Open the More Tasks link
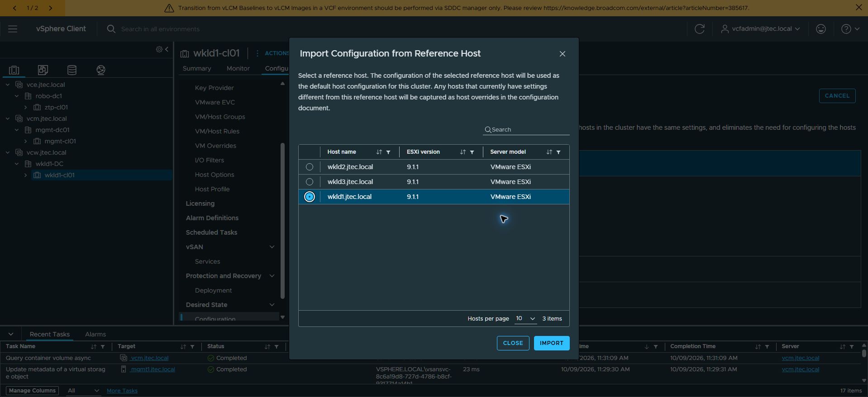This screenshot has width=868, height=397. (122, 391)
